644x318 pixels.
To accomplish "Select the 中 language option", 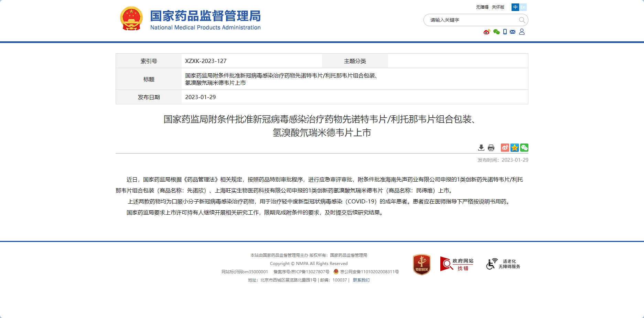I will click(515, 7).
